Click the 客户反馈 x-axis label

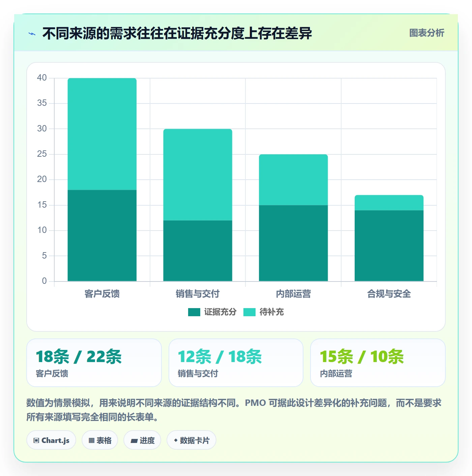(x=102, y=294)
